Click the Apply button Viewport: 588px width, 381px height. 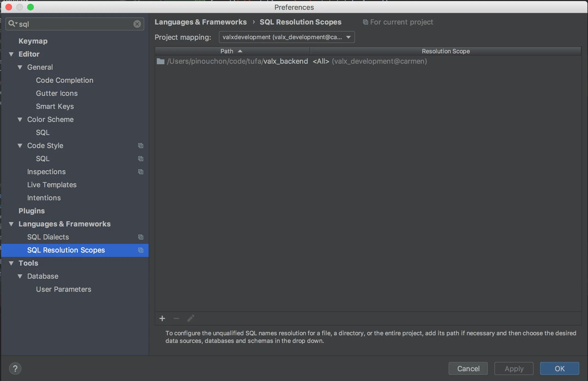click(x=514, y=368)
